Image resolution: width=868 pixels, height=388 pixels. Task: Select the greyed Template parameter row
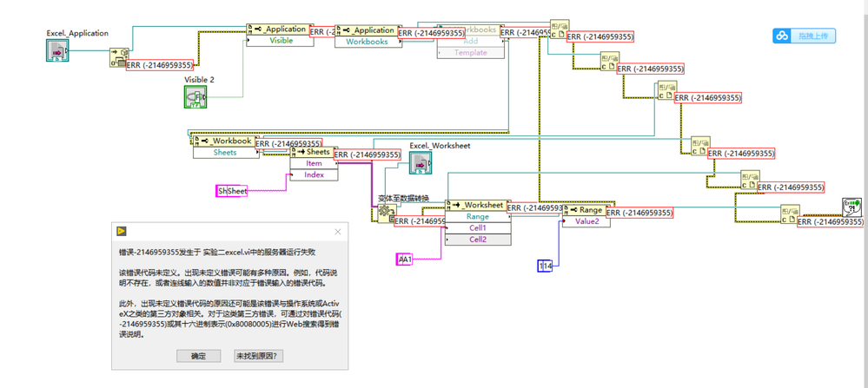[471, 52]
